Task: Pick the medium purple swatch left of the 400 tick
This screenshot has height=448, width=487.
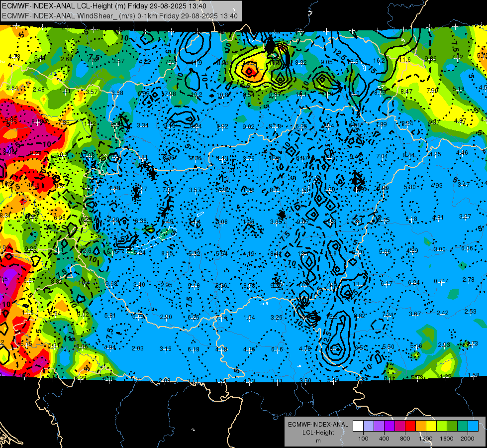Action: [379, 426]
